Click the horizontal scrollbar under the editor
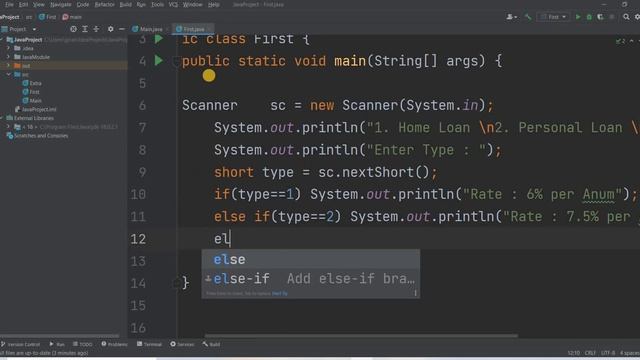 coord(361,336)
